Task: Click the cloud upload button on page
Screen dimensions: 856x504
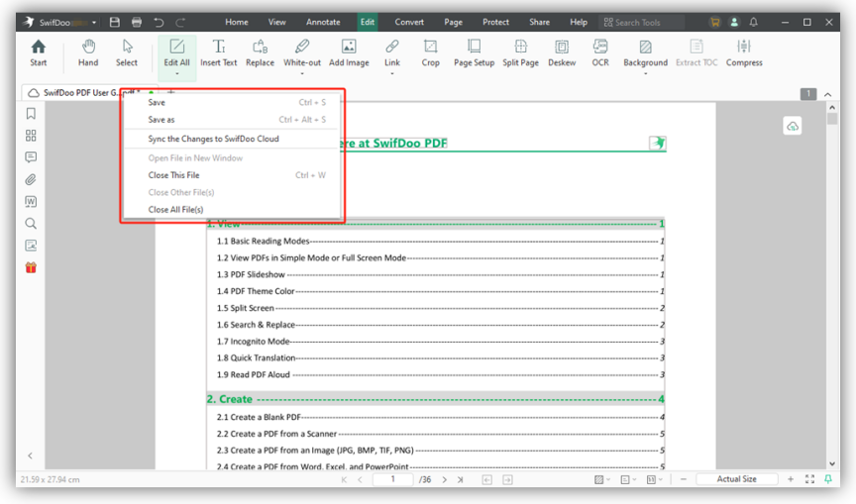Action: [x=793, y=127]
